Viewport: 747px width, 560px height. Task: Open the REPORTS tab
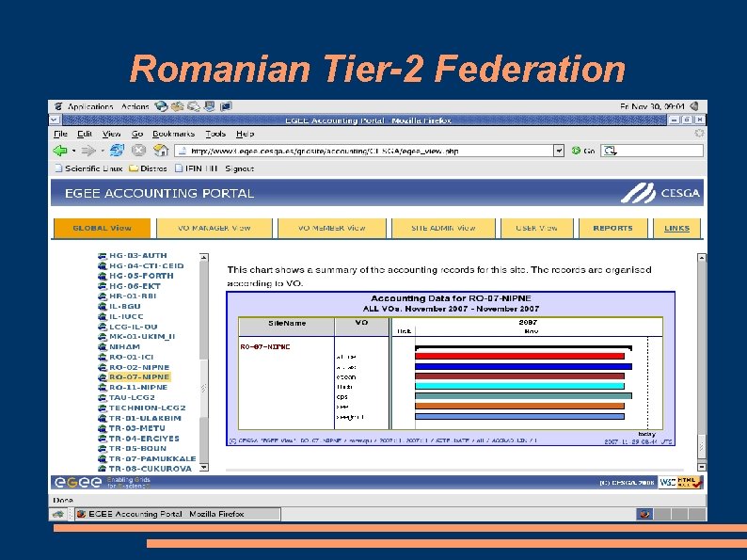pyautogui.click(x=612, y=228)
